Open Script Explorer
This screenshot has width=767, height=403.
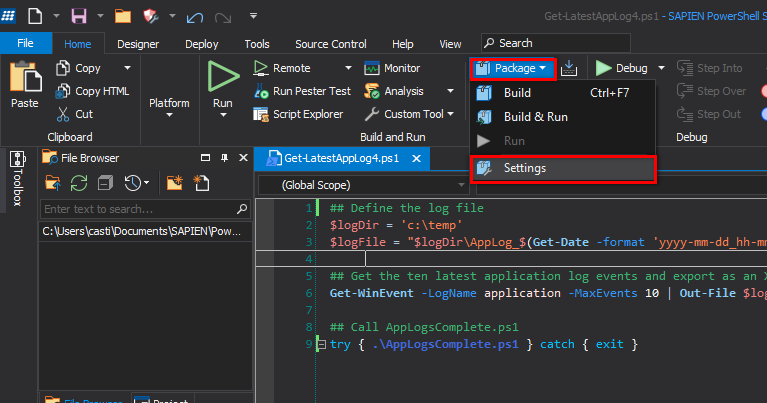[x=298, y=114]
